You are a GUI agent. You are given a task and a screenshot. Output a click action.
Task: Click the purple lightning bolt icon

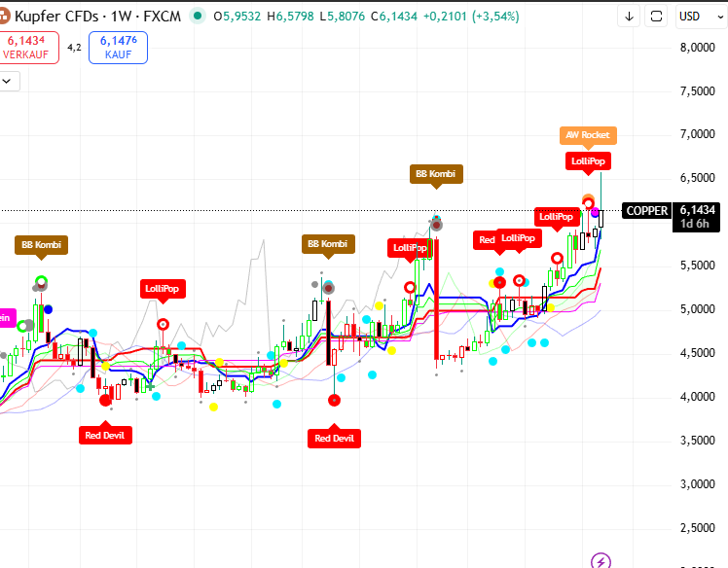pos(601,560)
